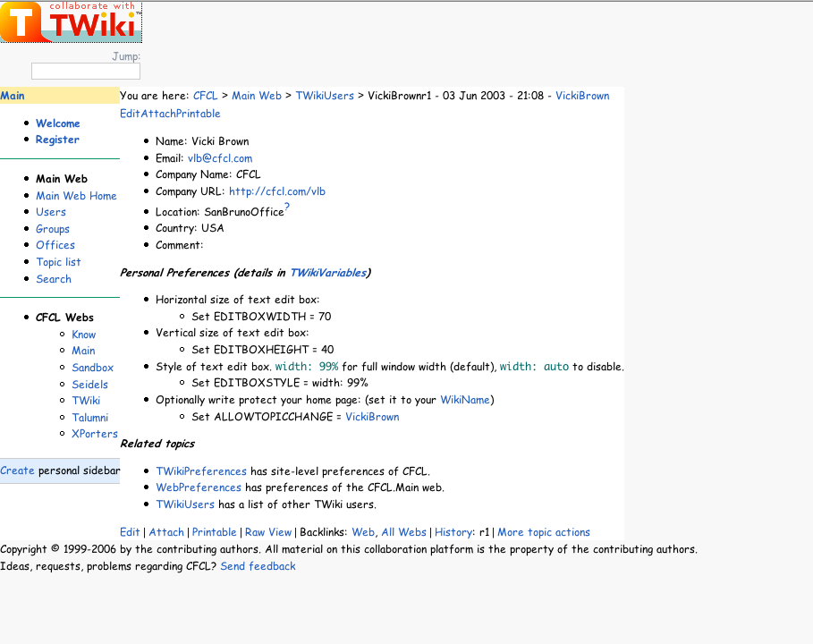Open the WikiName link

coord(465,400)
